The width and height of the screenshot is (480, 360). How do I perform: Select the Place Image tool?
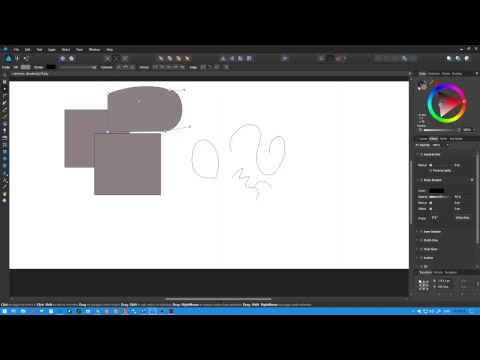click(x=5, y=138)
